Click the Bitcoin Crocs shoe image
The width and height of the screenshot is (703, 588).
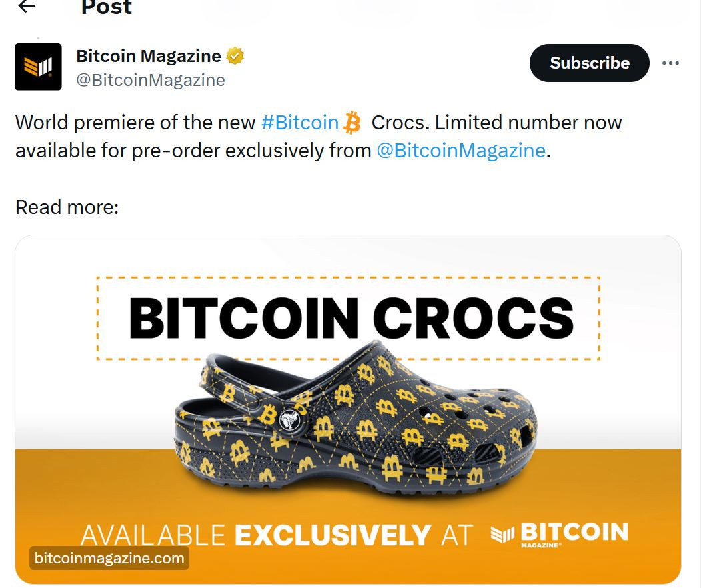coord(356,421)
